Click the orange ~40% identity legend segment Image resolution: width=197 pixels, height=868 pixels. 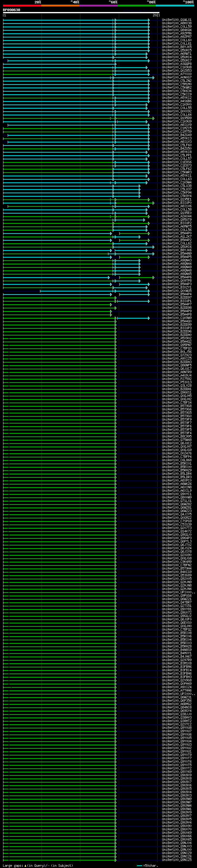pos(60,6)
